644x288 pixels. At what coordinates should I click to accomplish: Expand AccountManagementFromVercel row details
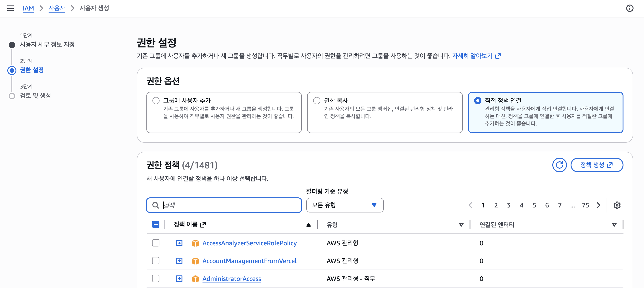pos(179,261)
